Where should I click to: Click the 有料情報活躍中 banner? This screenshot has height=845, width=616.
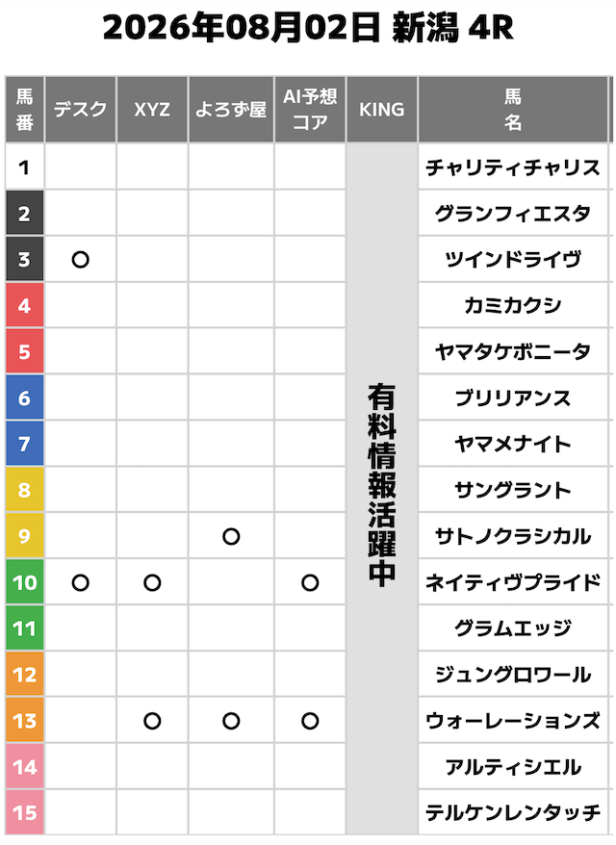[382, 484]
